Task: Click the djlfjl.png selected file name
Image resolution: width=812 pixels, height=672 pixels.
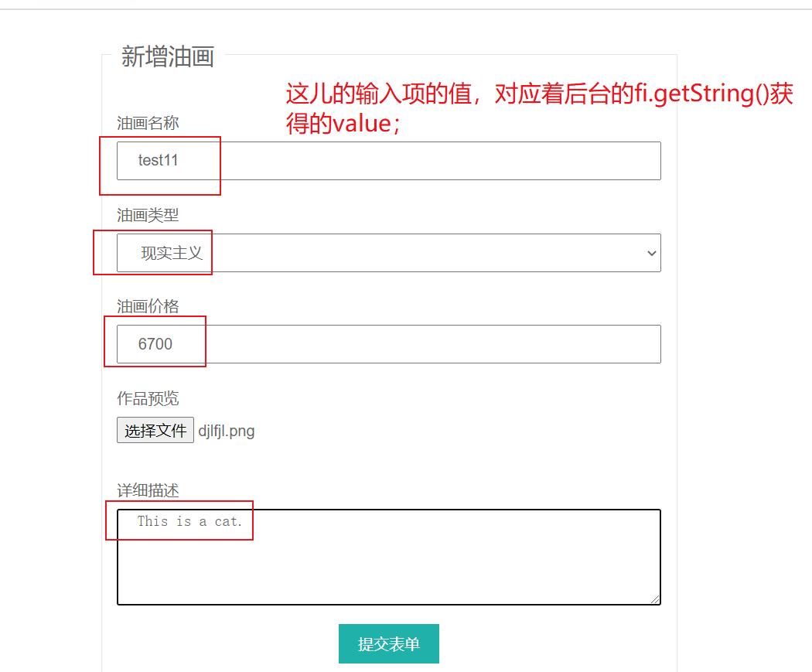Action: (x=227, y=431)
